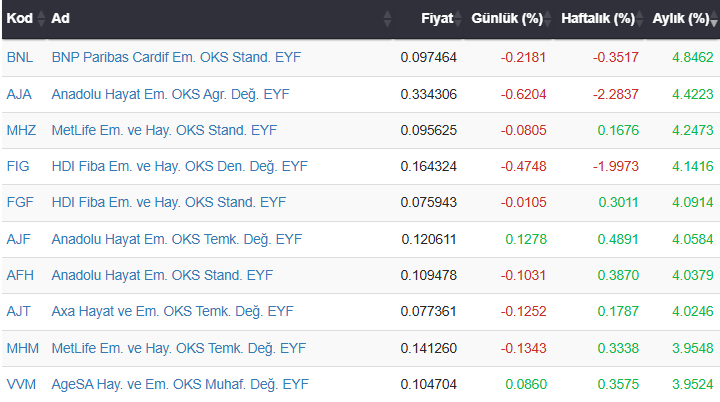Open the FIG fund code link
The height and width of the screenshot is (402, 720).
click(18, 166)
